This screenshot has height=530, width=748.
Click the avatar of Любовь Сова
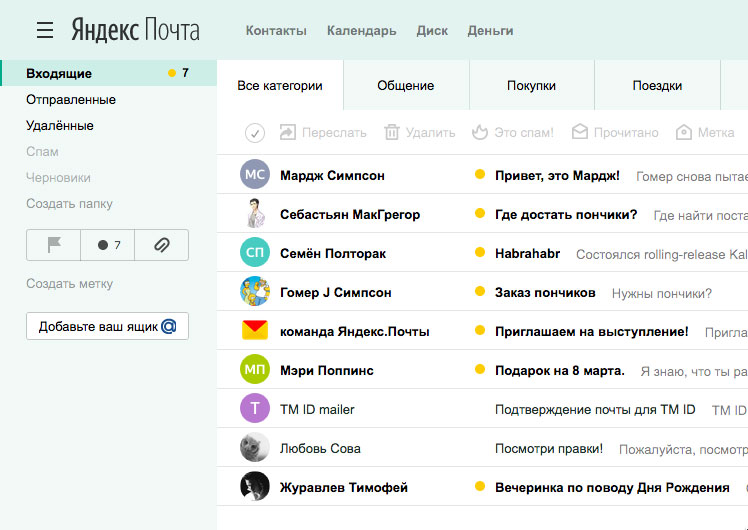point(255,447)
